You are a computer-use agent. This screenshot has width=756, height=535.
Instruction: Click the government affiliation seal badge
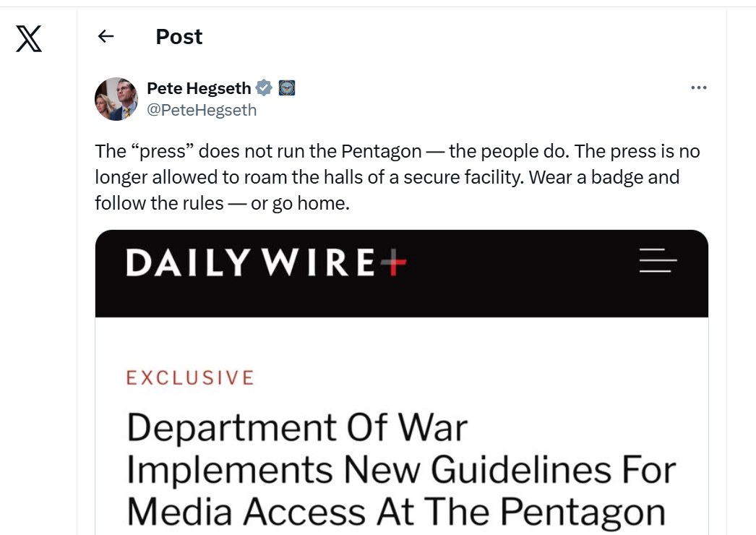tap(287, 87)
